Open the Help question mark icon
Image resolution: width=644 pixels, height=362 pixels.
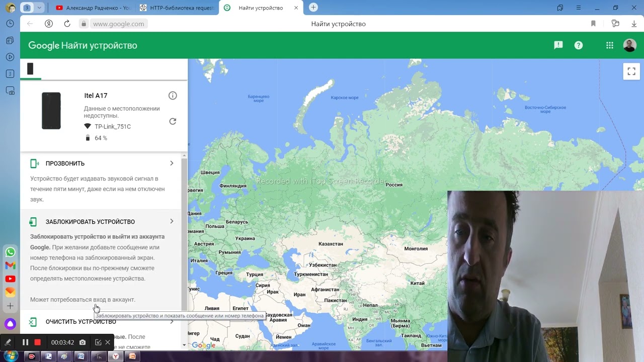pos(579,45)
